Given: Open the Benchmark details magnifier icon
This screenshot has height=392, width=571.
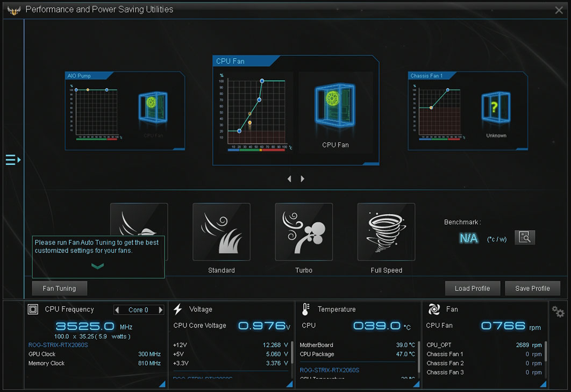Looking at the screenshot, I should pyautogui.click(x=525, y=237).
